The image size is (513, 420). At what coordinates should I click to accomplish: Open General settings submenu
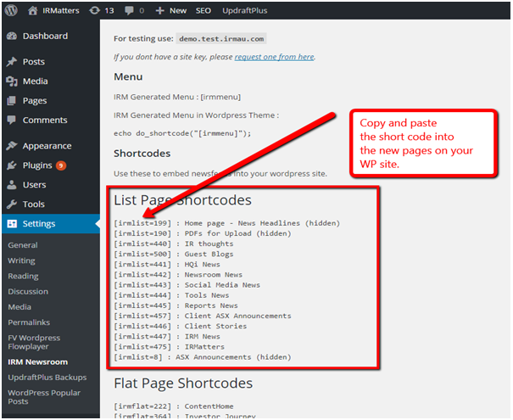[23, 245]
